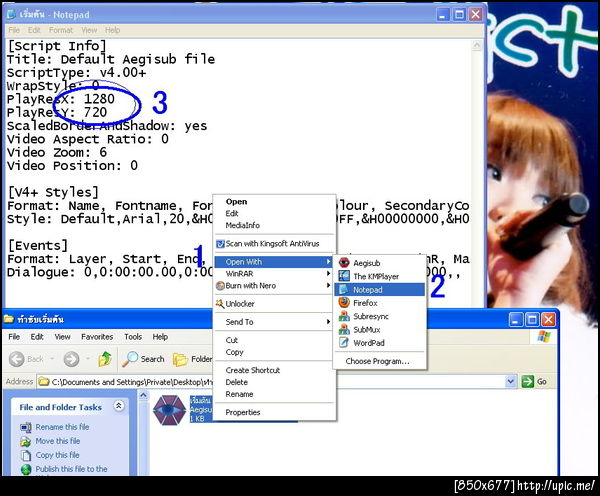Scan with Kingsoft AntiVirus
Screen dimensions: 600x496
[x=274, y=244]
